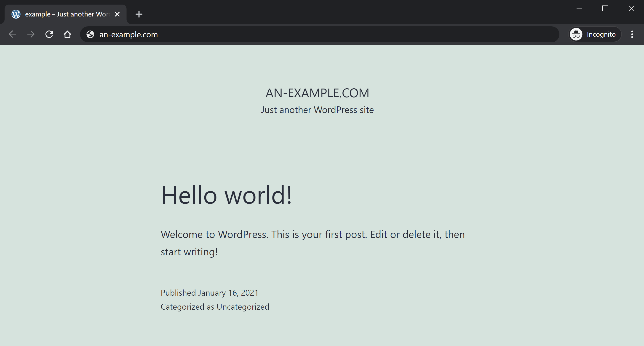Image resolution: width=644 pixels, height=346 pixels.
Task: Open the Uncategorized category link
Action: click(243, 307)
